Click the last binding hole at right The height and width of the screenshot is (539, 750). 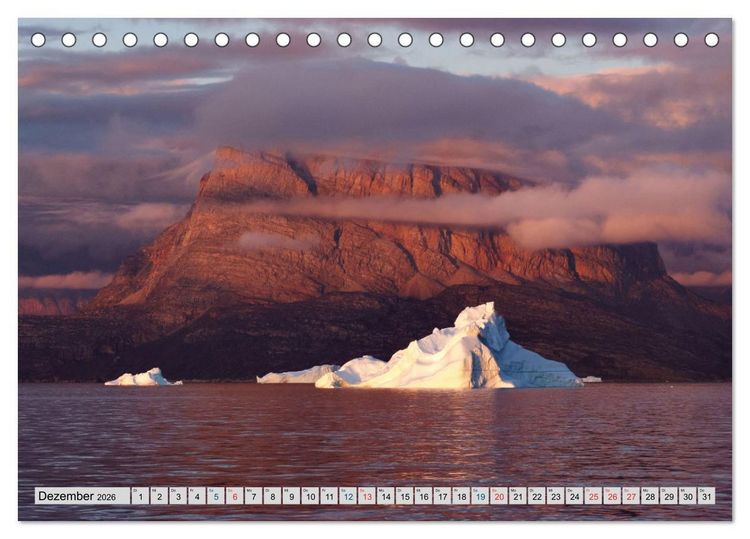pyautogui.click(x=711, y=40)
